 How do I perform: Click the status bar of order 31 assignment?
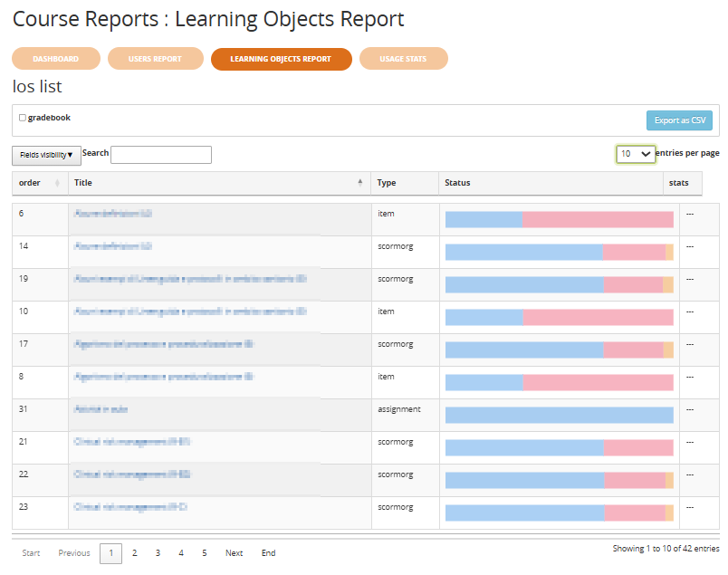tap(559, 416)
